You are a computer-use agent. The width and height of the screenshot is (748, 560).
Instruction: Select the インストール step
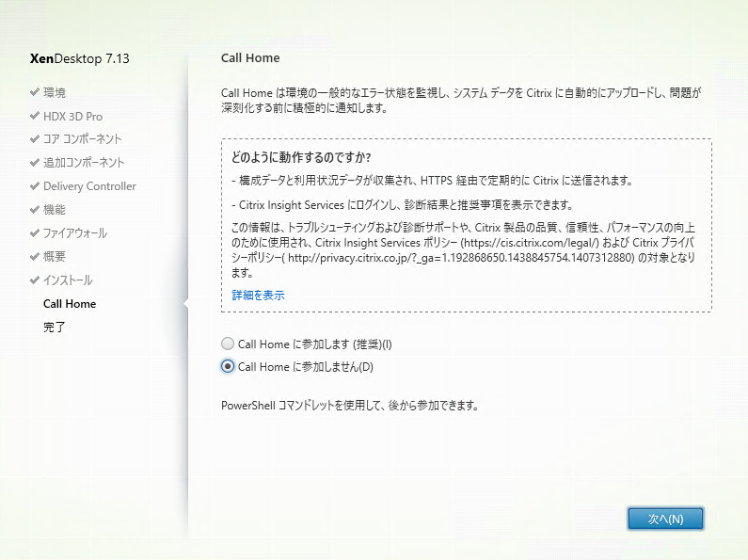pos(68,280)
